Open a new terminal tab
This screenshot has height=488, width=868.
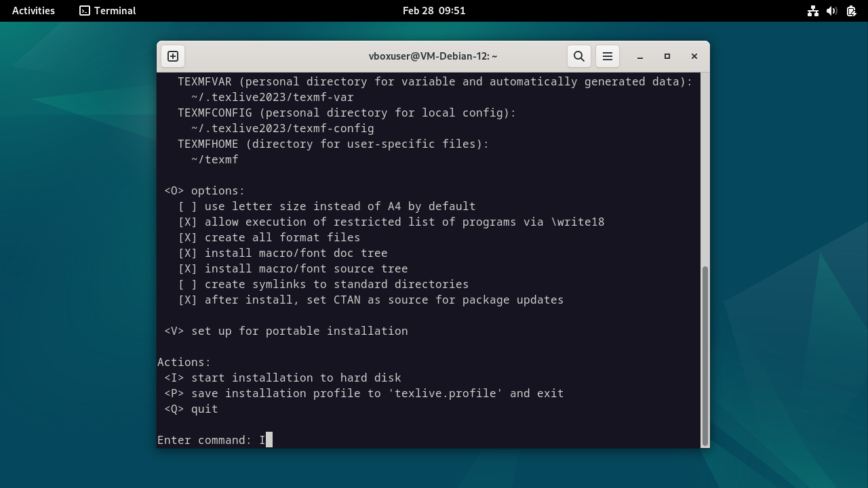pos(173,56)
